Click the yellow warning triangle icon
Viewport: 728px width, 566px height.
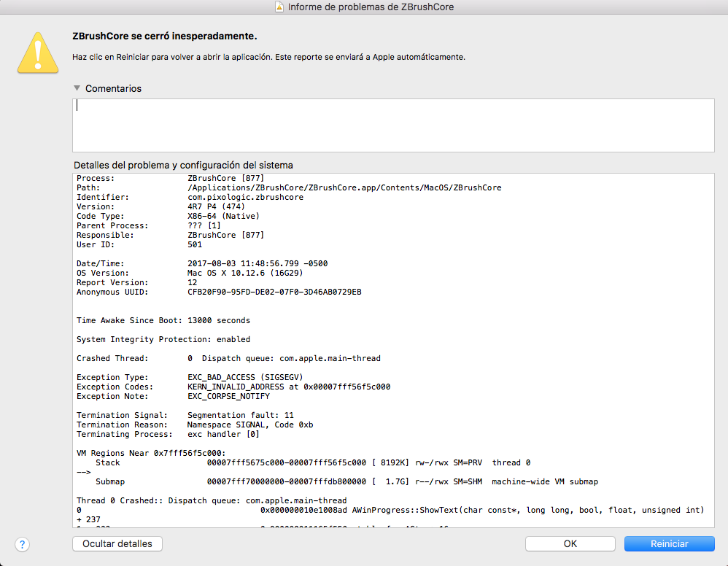click(38, 53)
